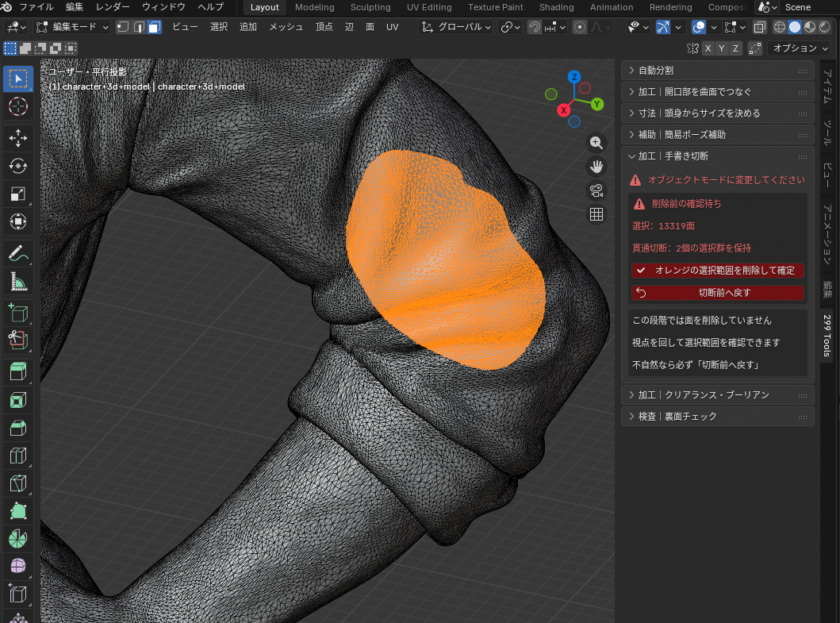Click the zoom magnifier viewport icon
The width and height of the screenshot is (840, 623).
tap(596, 143)
